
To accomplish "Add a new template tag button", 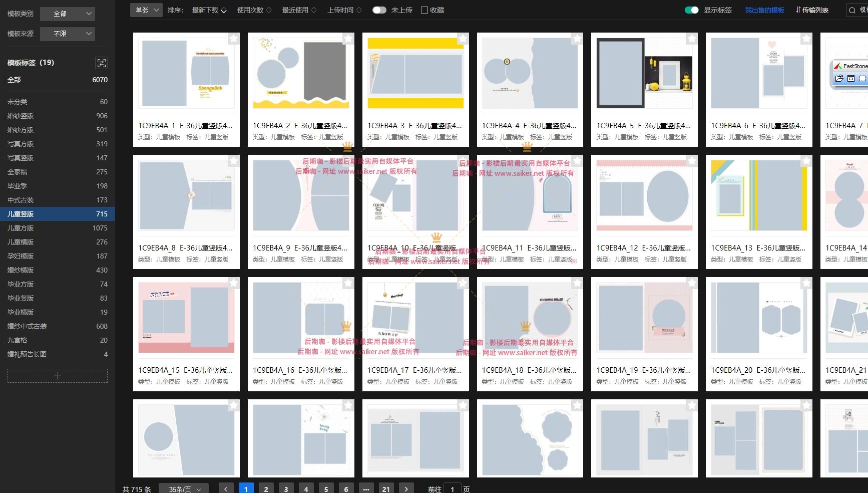I will (x=58, y=376).
